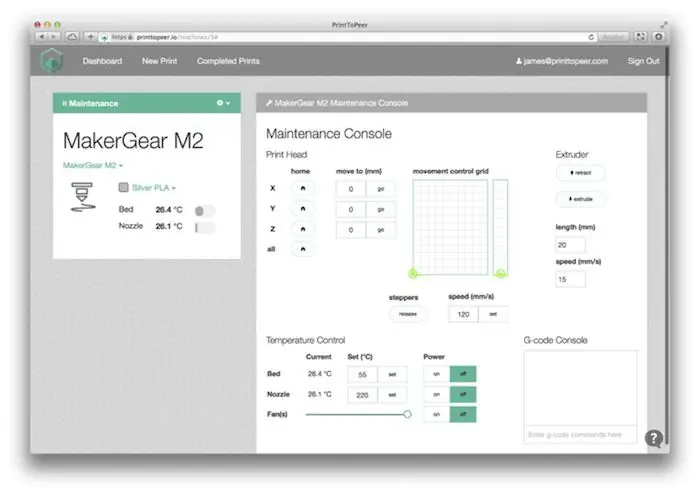Click the G-code Console output area

[580, 388]
